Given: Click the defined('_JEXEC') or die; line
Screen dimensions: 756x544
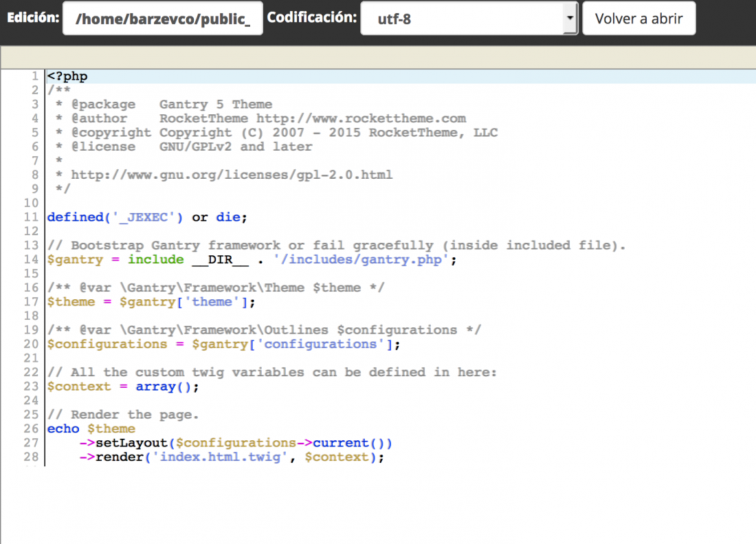Looking at the screenshot, I should [x=147, y=217].
